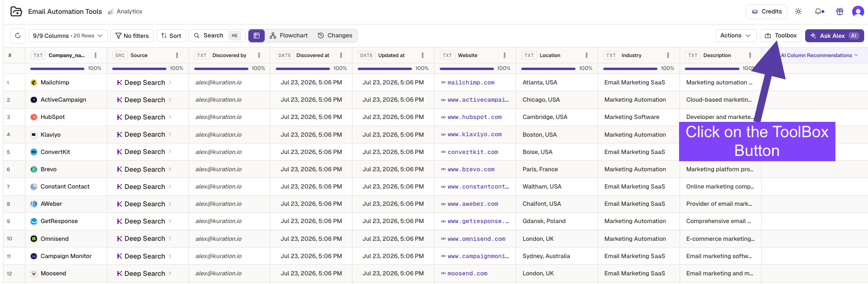Select the Marketing Software industry cell
Viewport: 868px width, 284px height.
pos(639,117)
